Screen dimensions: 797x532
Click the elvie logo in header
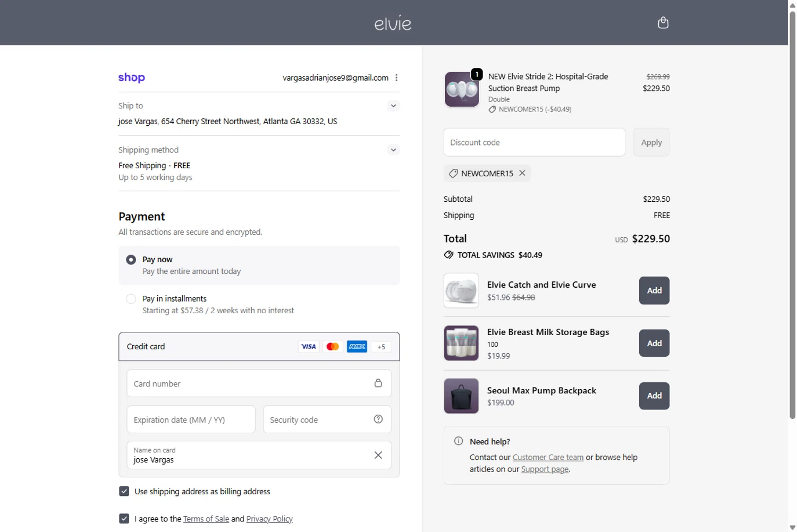pyautogui.click(x=393, y=23)
